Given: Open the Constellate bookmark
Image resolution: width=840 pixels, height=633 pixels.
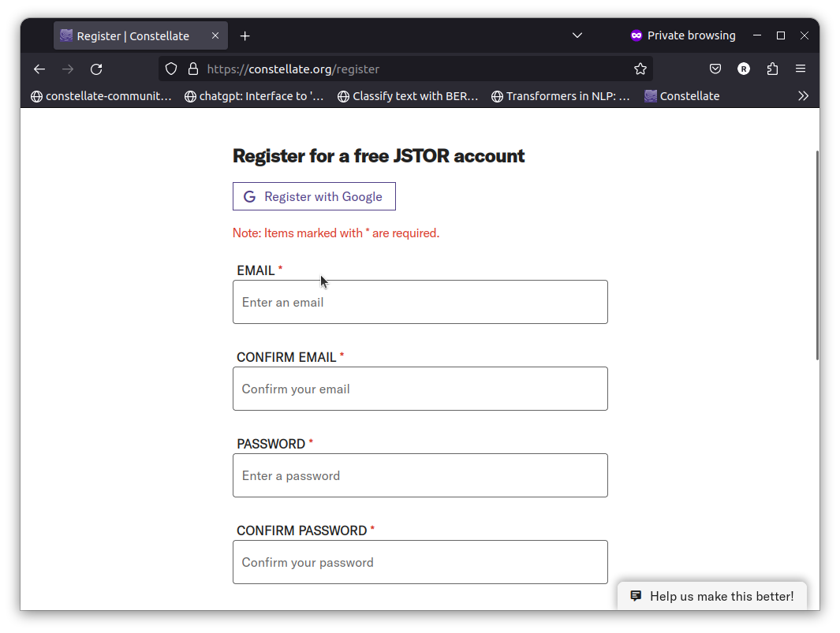Looking at the screenshot, I should [682, 96].
